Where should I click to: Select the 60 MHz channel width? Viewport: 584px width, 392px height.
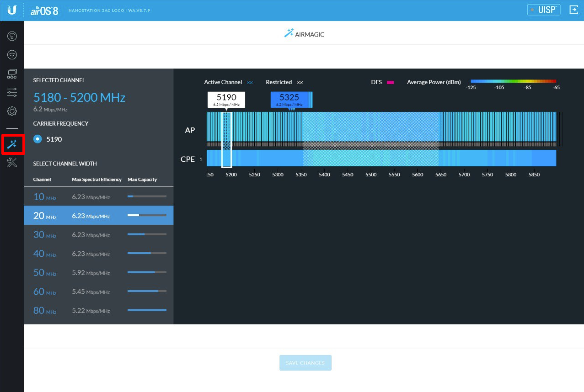coord(98,291)
